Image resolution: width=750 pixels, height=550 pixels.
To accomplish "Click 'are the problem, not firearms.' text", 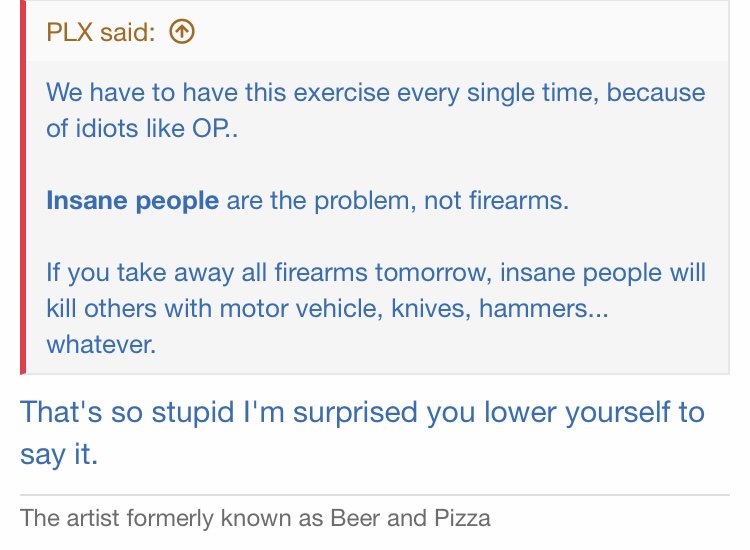I will pos(397,200).
